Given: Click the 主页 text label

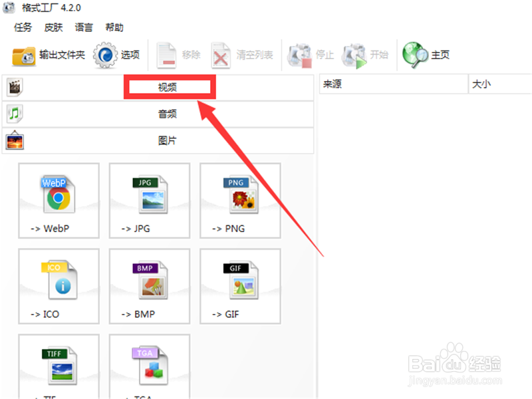Looking at the screenshot, I should click(440, 55).
